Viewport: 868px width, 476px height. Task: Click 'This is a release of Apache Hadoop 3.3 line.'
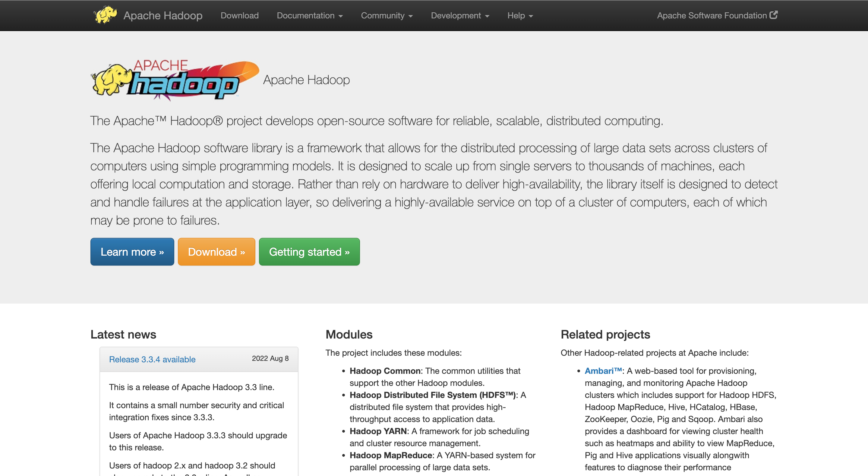pyautogui.click(x=191, y=387)
